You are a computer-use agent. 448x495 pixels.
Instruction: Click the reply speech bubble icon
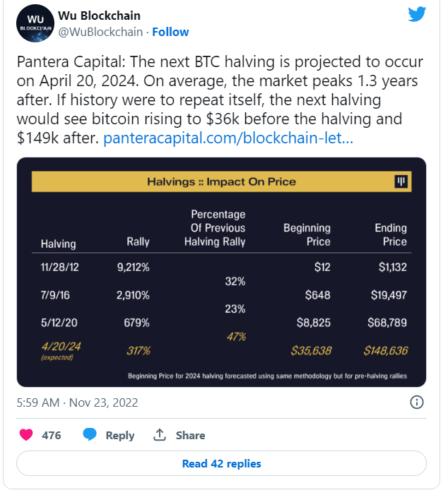(90, 435)
